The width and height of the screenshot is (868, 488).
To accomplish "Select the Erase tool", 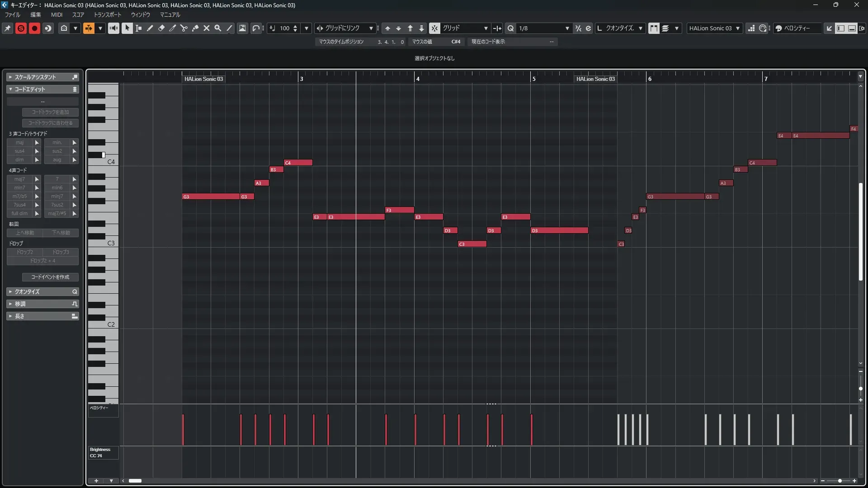I will 161,28.
